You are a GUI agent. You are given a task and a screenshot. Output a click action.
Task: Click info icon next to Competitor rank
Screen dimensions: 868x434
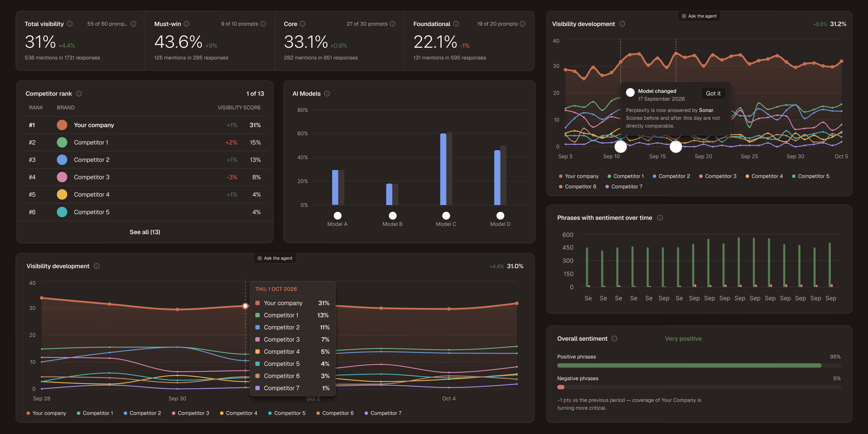coord(79,94)
